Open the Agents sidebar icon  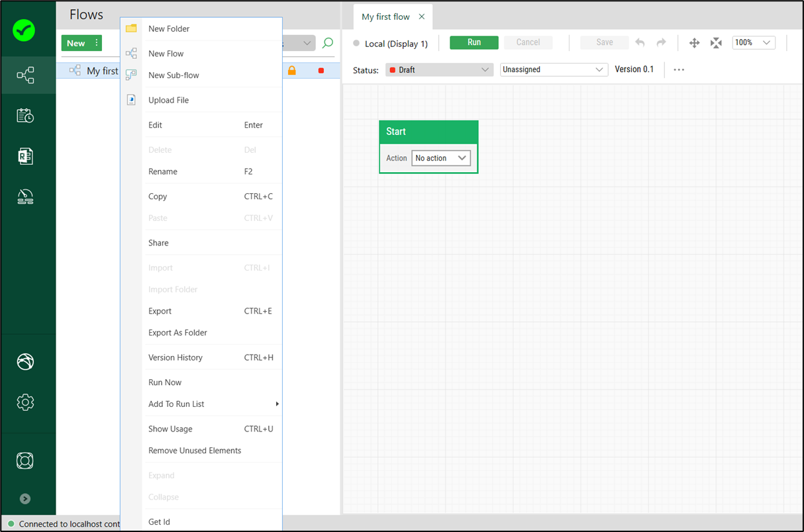click(x=26, y=196)
